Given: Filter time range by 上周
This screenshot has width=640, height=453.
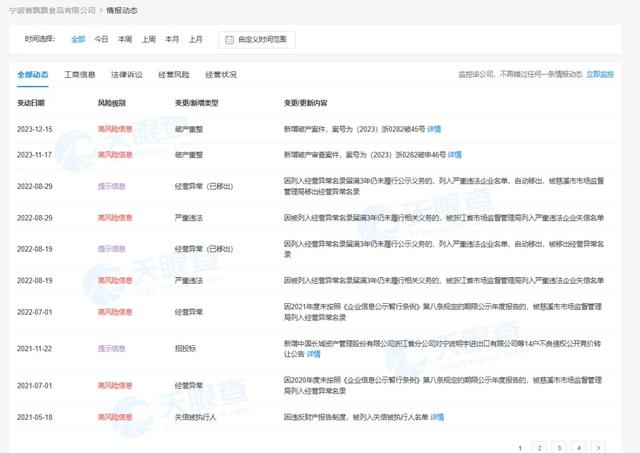Looking at the screenshot, I should [x=148, y=40].
